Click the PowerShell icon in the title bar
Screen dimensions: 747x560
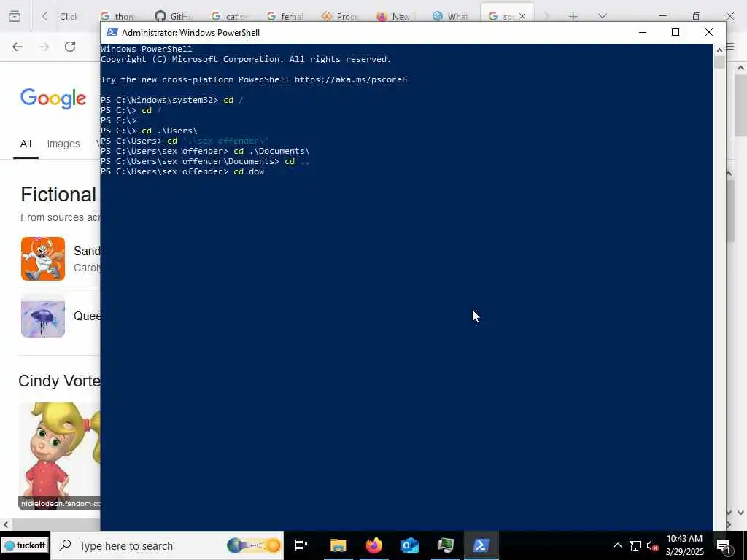[112, 32]
